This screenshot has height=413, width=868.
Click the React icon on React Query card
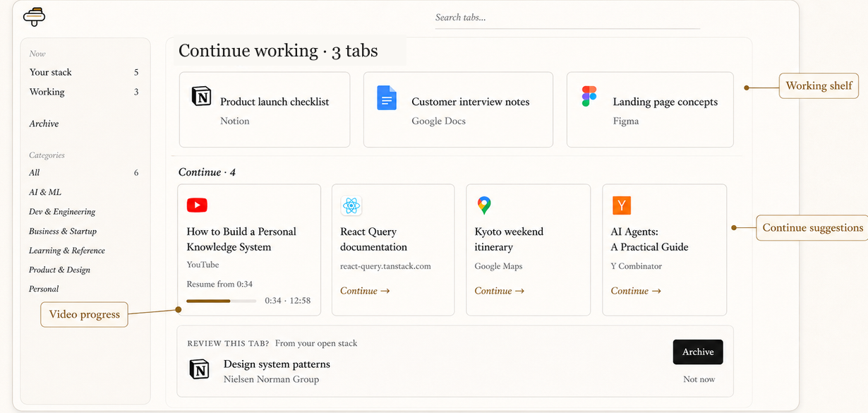[351, 206]
